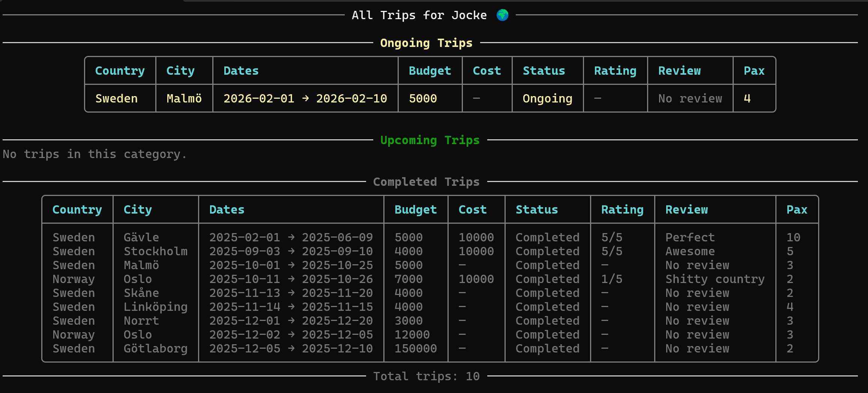The width and height of the screenshot is (868, 393).
Task: Click the "No trips in this category." message
Action: point(95,154)
